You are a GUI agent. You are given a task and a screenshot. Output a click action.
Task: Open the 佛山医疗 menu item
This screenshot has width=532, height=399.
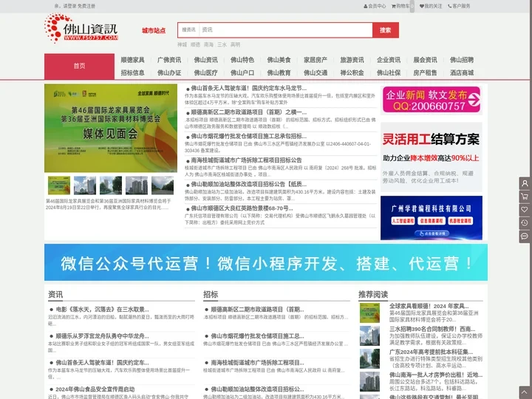tap(206, 72)
